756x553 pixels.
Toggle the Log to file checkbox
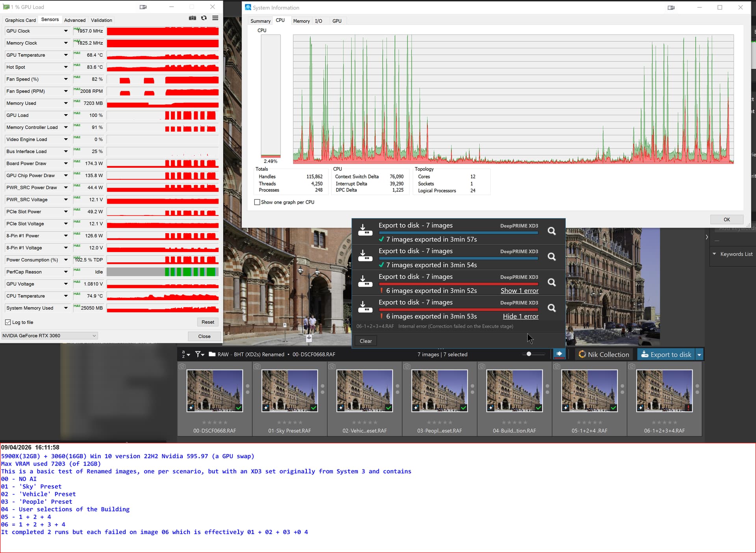8,322
